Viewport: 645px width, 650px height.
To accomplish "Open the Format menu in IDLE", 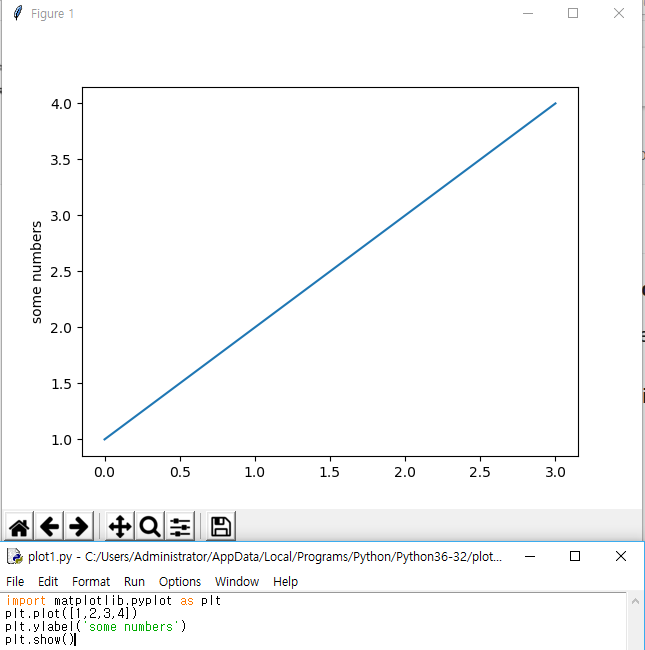I will (x=91, y=582).
